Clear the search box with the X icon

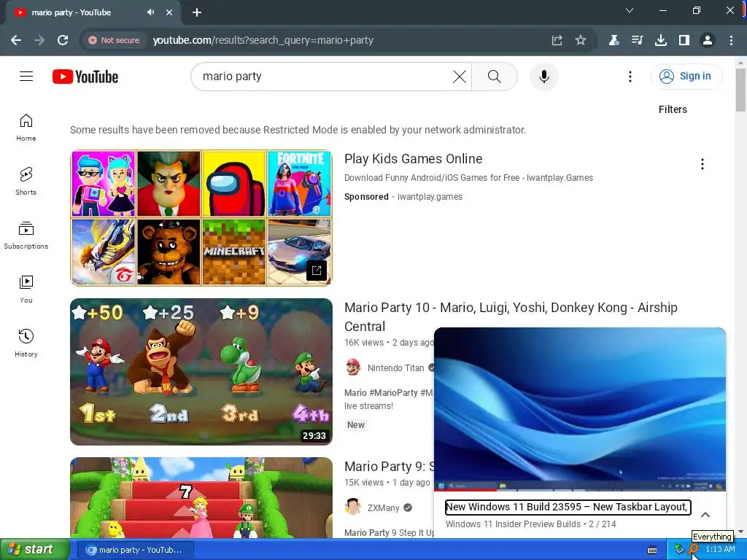click(x=459, y=76)
